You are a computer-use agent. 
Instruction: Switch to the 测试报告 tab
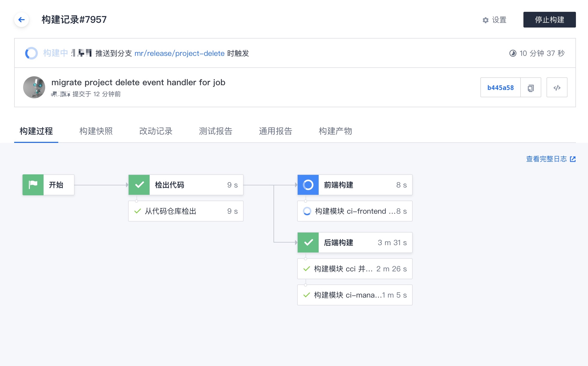(x=216, y=131)
